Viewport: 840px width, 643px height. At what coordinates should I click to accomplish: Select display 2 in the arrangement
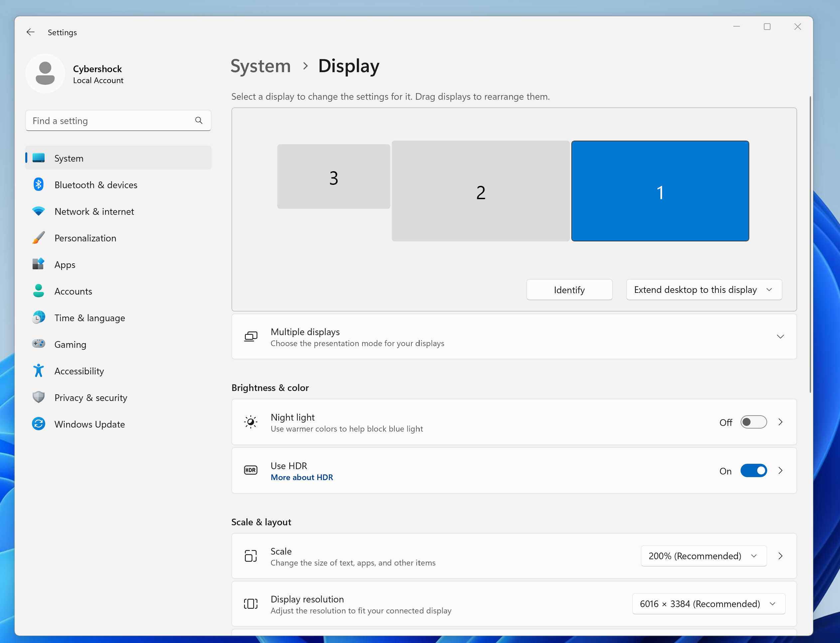[x=481, y=191]
